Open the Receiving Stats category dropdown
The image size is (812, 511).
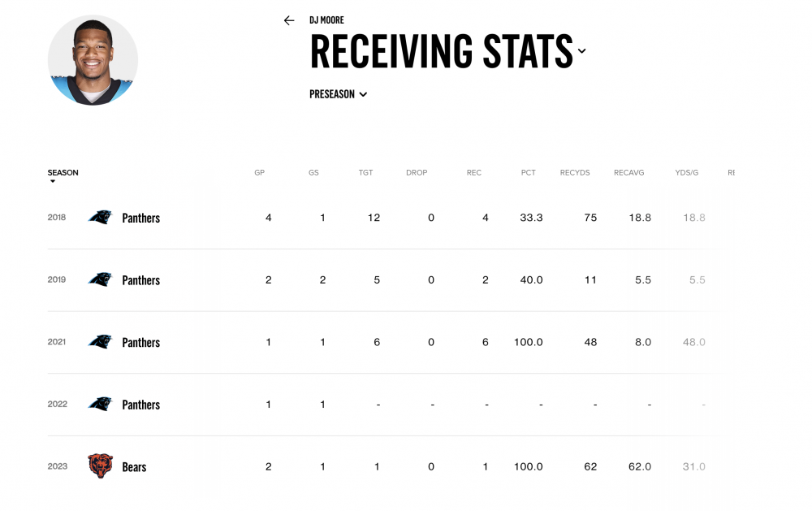coord(581,51)
